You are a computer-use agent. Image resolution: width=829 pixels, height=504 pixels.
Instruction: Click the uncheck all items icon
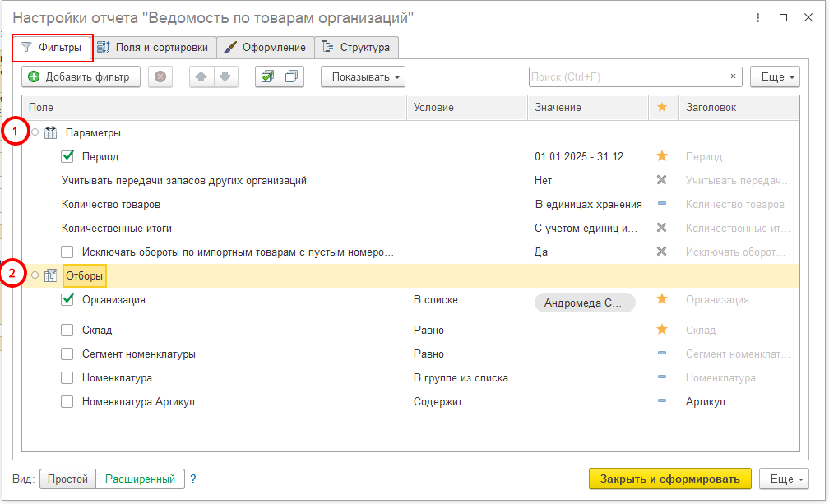tap(291, 77)
